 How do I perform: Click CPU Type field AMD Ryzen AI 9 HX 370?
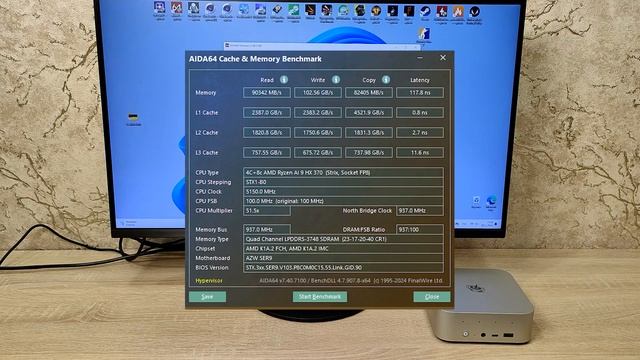click(343, 173)
